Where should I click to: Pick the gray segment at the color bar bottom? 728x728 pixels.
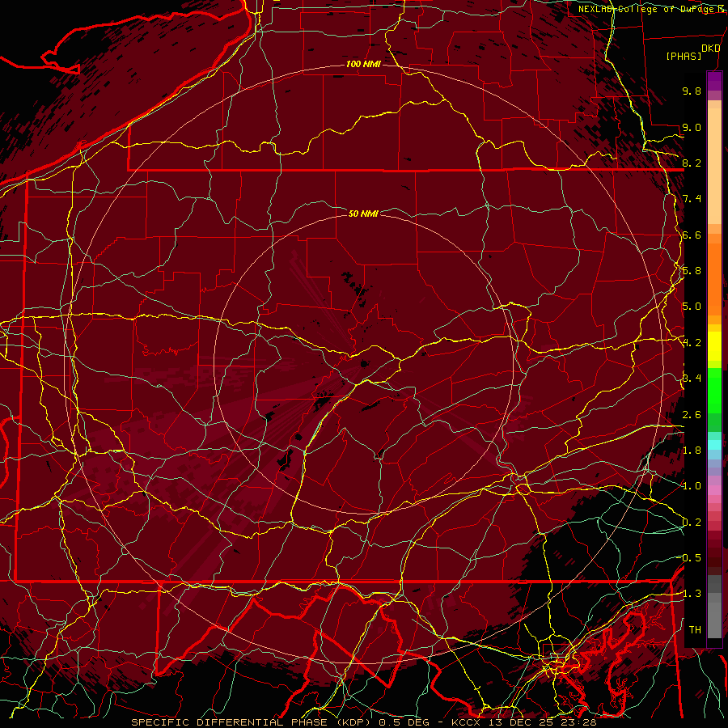[x=714, y=620]
